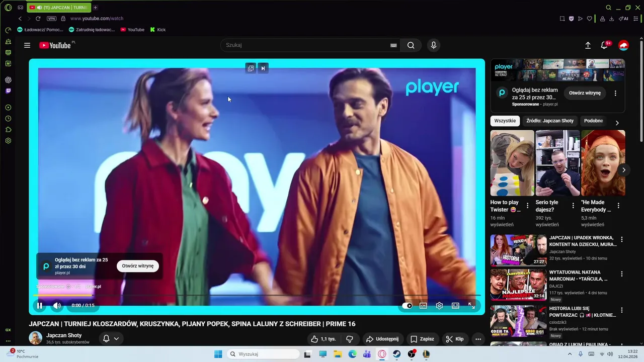Viewport: 644px width, 362px height.
Task: Select the Źródło: Japczan Shoty chip
Action: click(x=550, y=121)
